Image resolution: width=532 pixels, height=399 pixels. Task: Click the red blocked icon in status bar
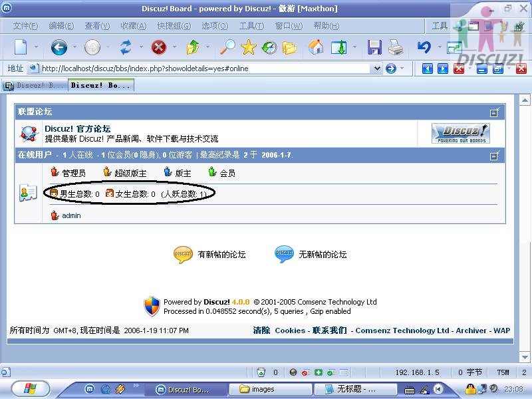click(306, 372)
